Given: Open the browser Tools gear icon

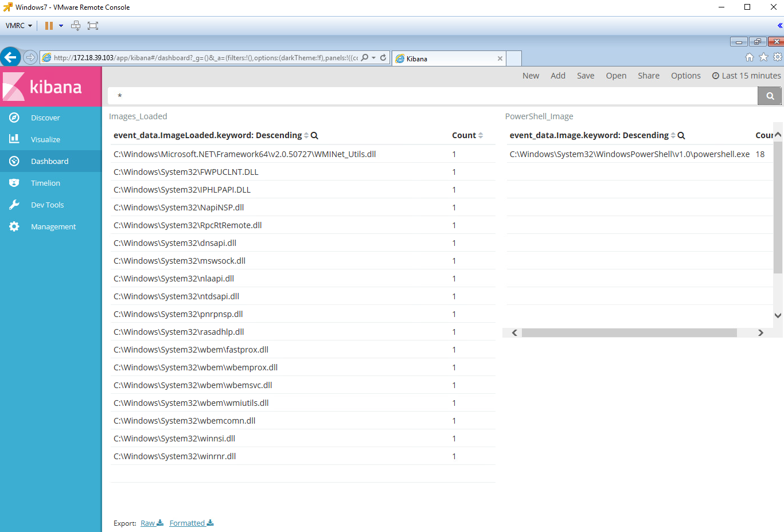Looking at the screenshot, I should point(778,57).
